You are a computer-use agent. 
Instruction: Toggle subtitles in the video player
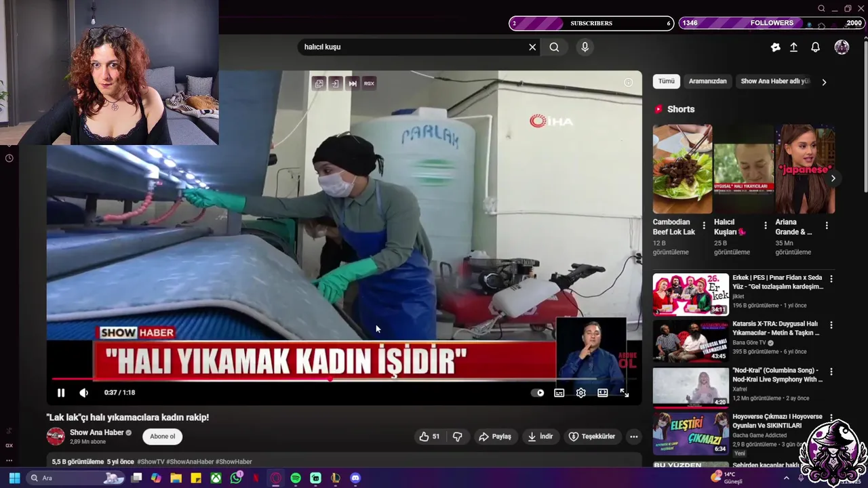point(559,392)
